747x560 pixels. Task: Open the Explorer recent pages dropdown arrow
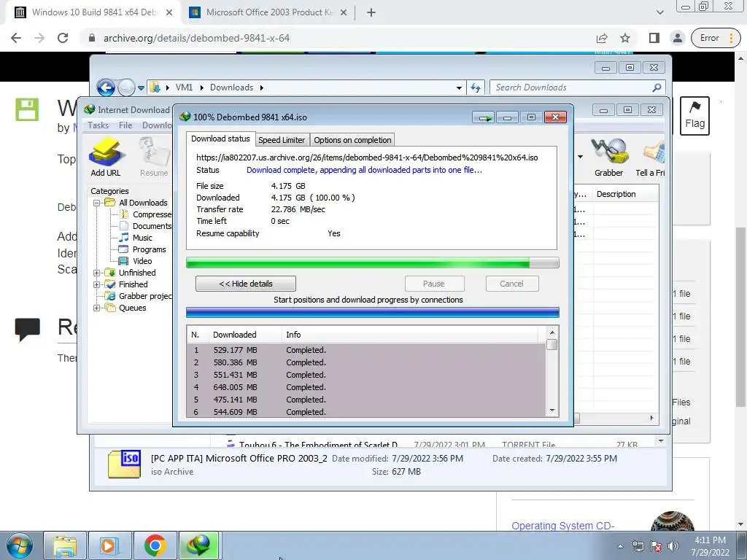coord(141,87)
